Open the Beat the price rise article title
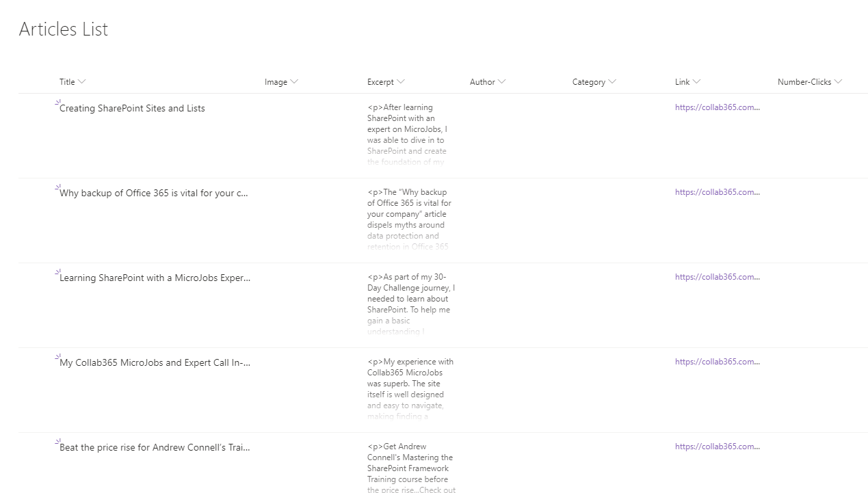 [155, 448]
